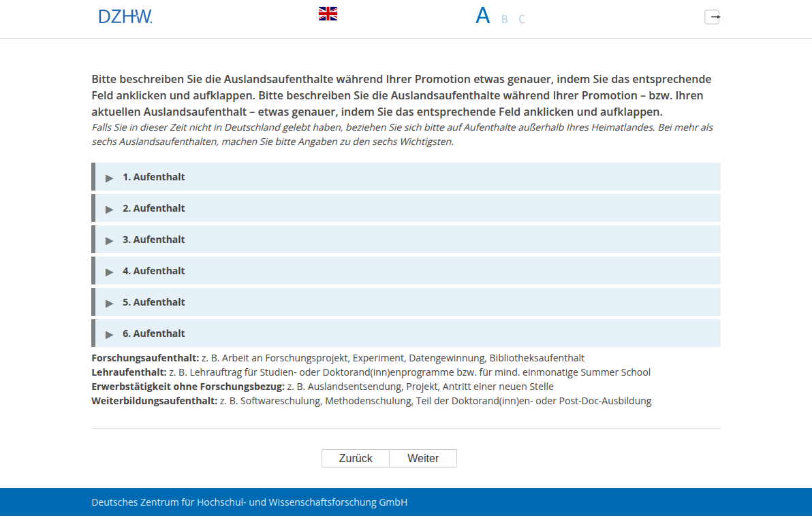Click the logout exit icon
This screenshot has height=522, width=812.
712,17
